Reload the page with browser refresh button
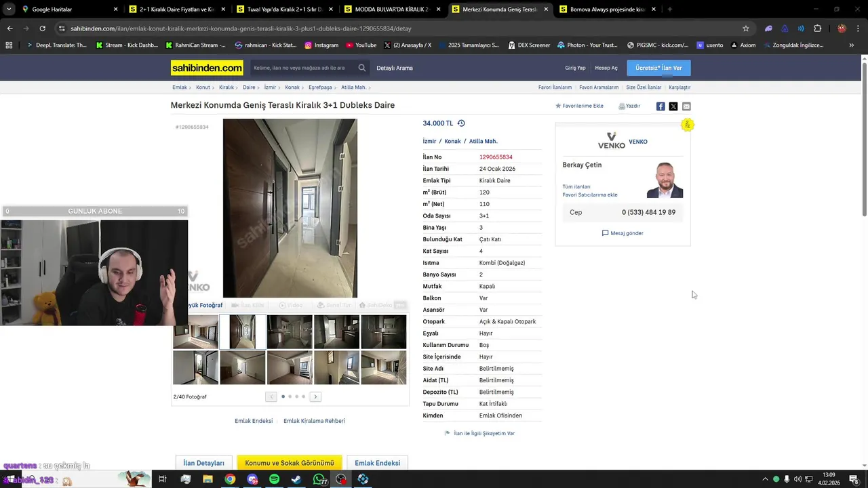868x488 pixels. [x=42, y=28]
